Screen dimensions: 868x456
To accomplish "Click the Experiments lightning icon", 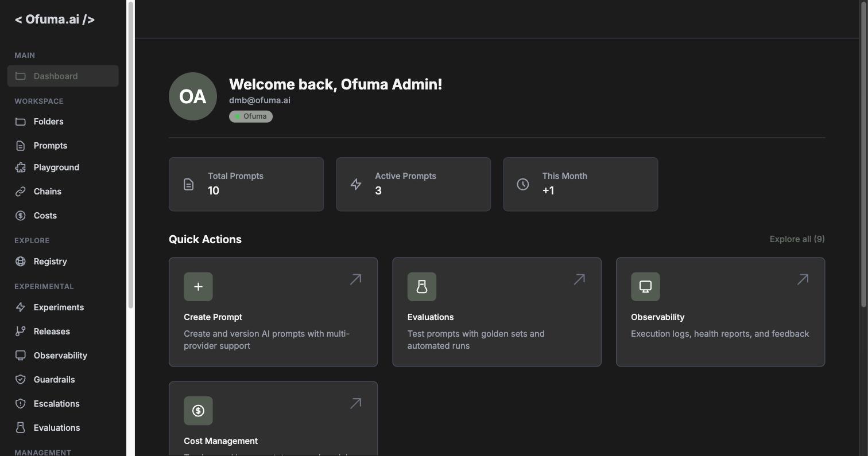I will tap(21, 307).
